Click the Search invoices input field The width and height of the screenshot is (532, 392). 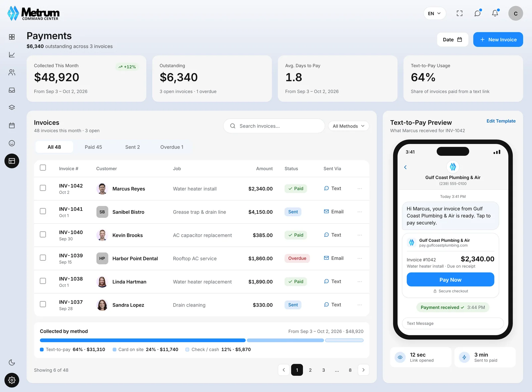pyautogui.click(x=274, y=126)
